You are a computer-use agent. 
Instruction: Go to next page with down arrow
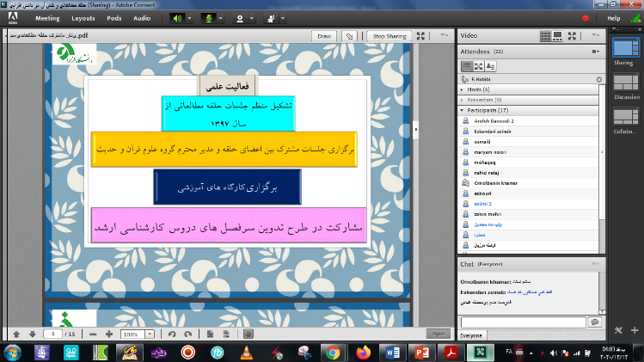(33, 334)
